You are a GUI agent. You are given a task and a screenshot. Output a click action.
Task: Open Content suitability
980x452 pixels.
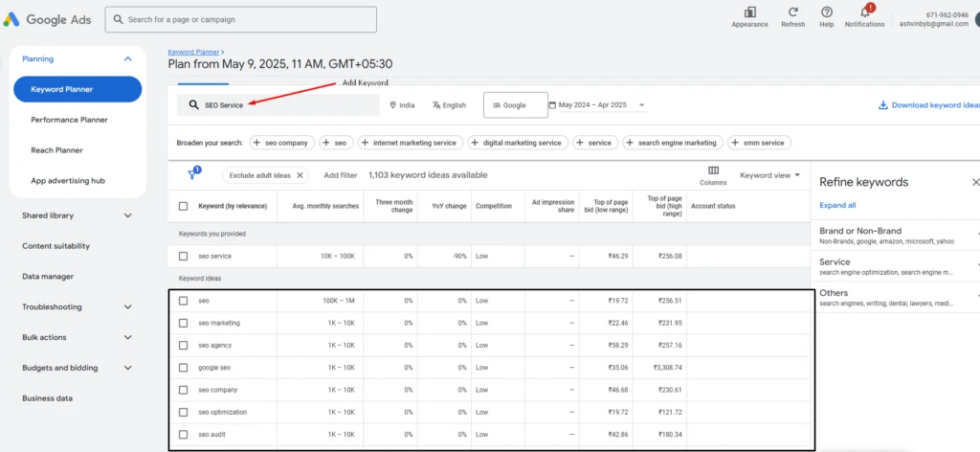tap(56, 246)
